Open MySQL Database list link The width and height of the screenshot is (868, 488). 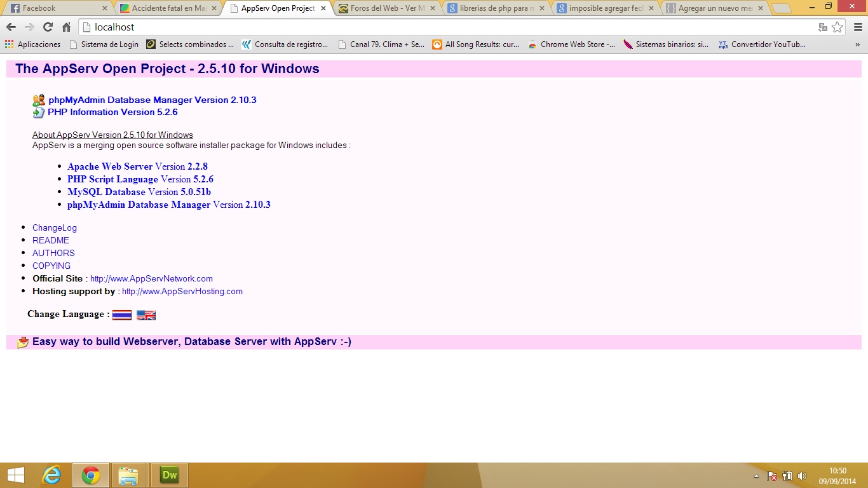(139, 192)
